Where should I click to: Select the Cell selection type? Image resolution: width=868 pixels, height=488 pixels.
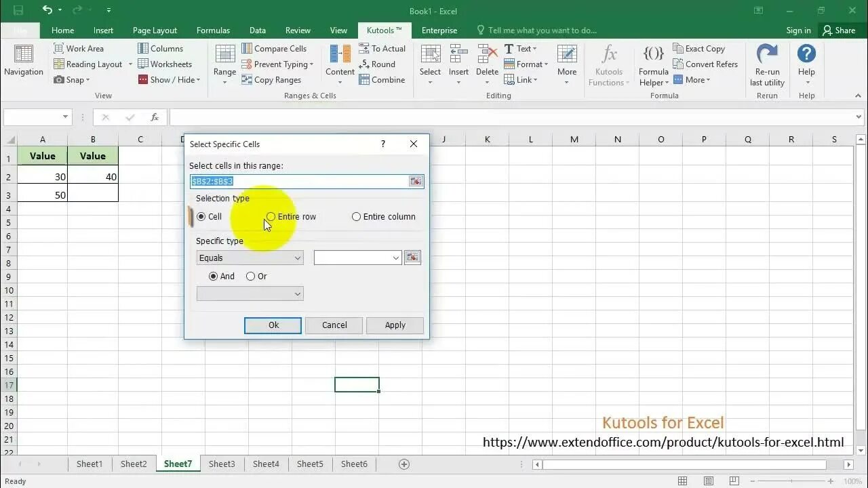pyautogui.click(x=210, y=217)
